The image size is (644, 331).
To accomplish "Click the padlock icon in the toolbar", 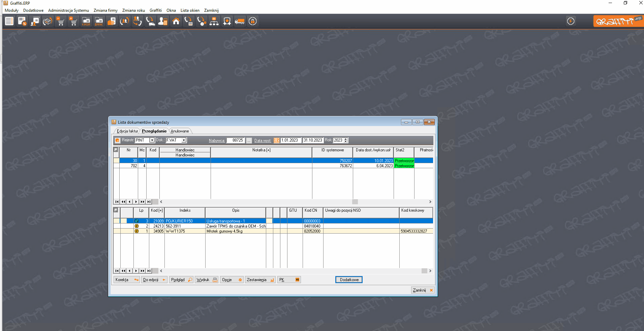I will (252, 22).
